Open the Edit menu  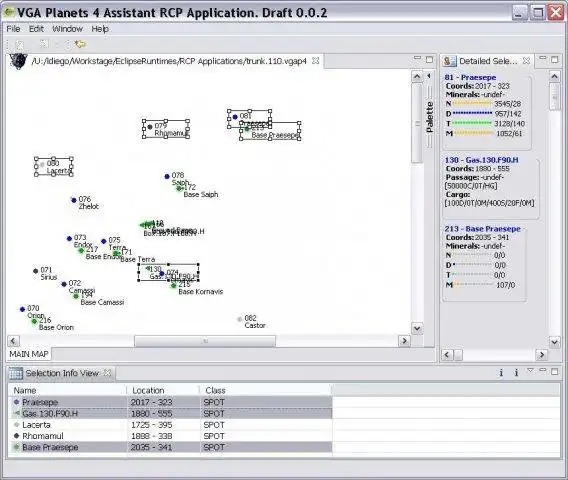click(36, 29)
